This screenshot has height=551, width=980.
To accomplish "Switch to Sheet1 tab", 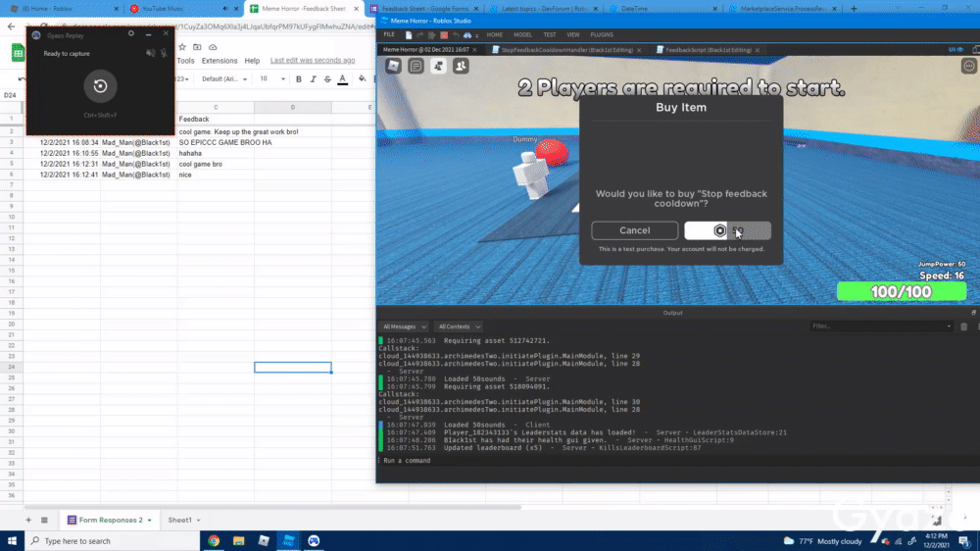I will pos(179,520).
